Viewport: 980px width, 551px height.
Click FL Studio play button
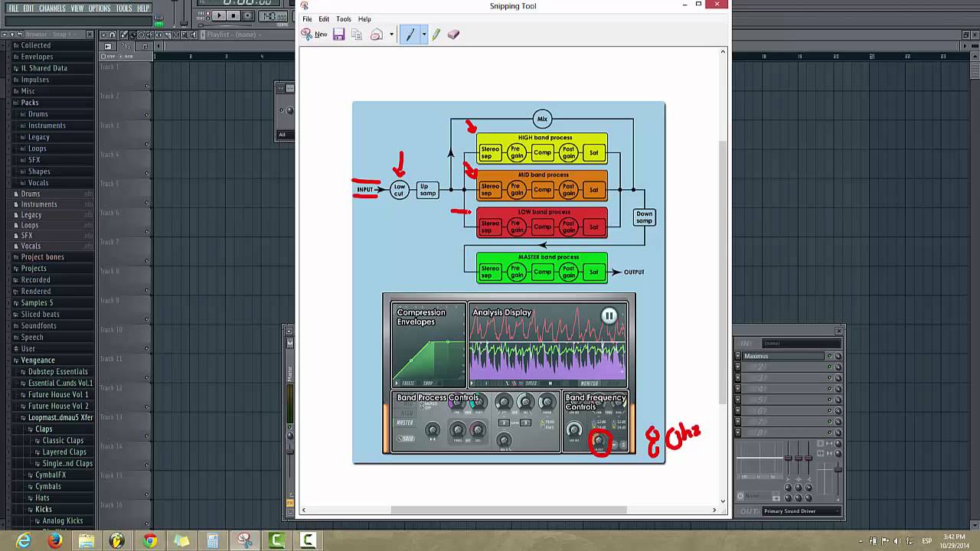click(219, 15)
